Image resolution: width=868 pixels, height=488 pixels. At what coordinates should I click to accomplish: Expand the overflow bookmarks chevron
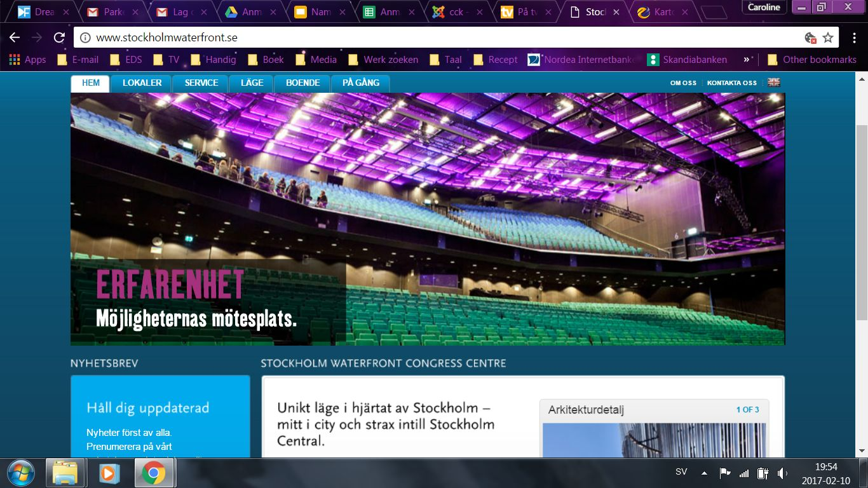(747, 59)
